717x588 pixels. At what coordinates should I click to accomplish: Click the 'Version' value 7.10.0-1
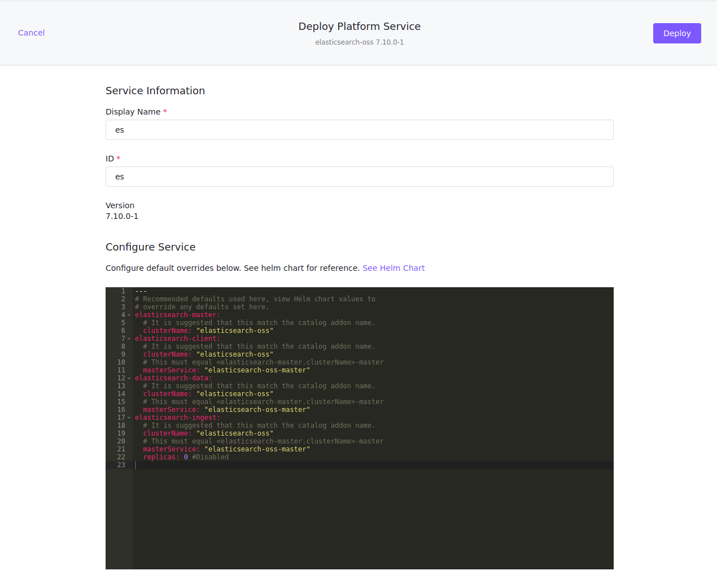[x=122, y=216]
